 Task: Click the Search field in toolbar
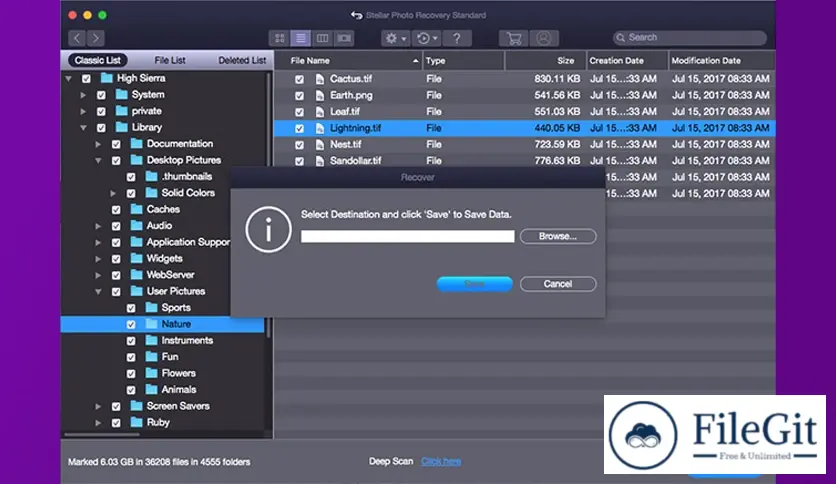pos(689,38)
